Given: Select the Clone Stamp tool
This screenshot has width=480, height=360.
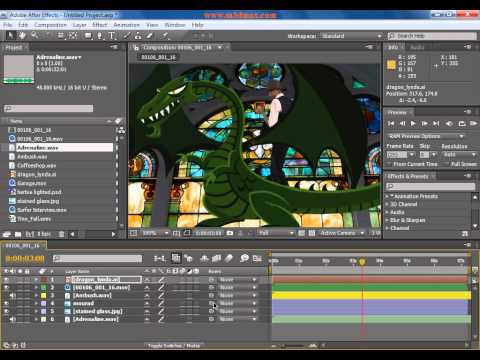Looking at the screenshot, I should (x=138, y=35).
